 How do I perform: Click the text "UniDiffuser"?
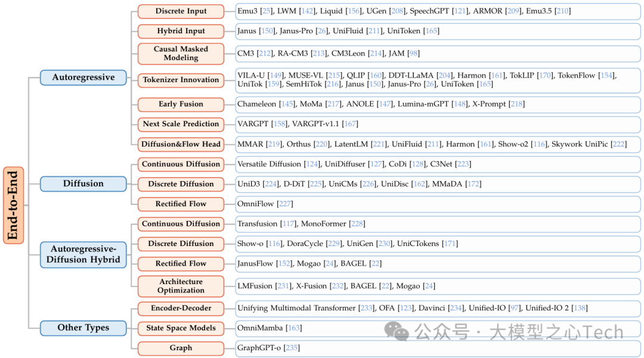pos(345,164)
